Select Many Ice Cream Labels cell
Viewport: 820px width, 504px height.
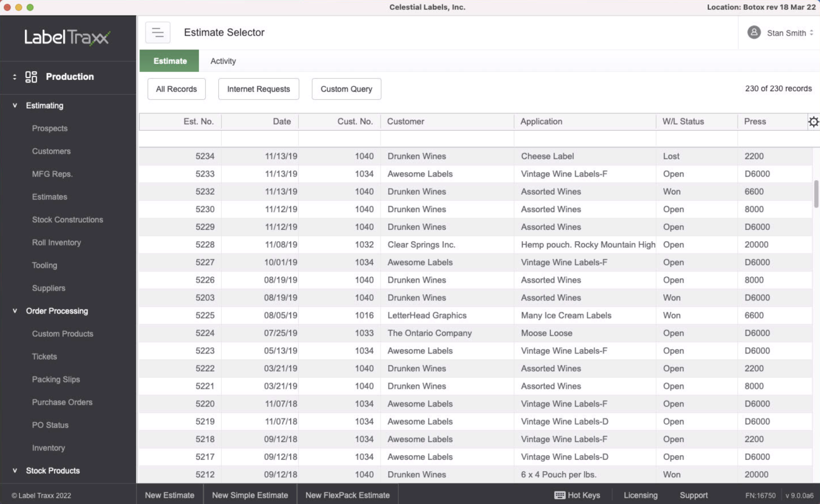click(x=585, y=316)
